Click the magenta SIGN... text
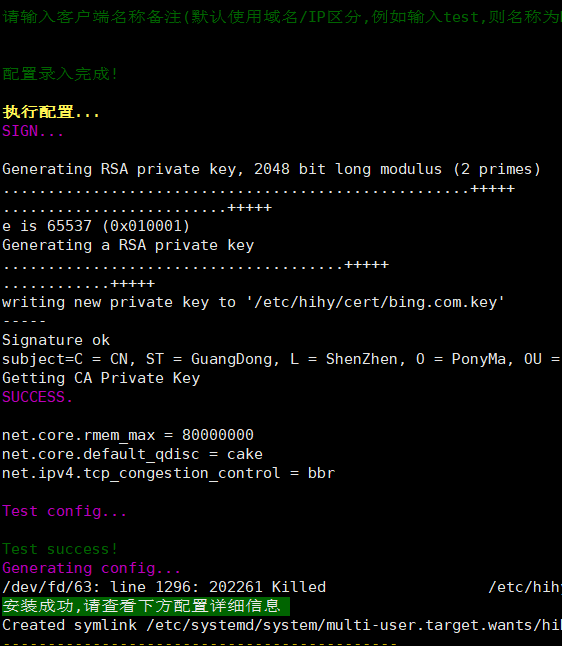Screen dimensions: 562x646 (x=33, y=131)
